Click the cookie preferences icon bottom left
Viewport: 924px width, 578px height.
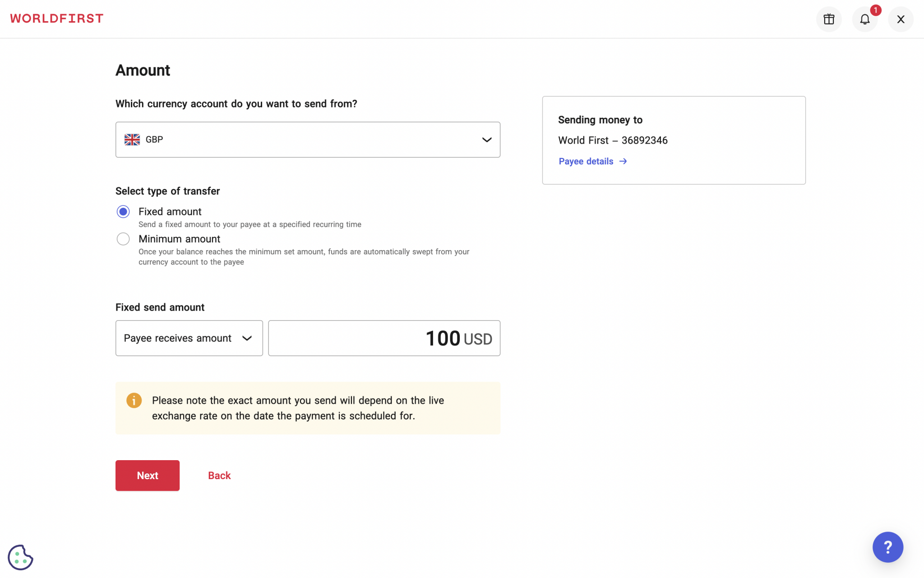20,558
